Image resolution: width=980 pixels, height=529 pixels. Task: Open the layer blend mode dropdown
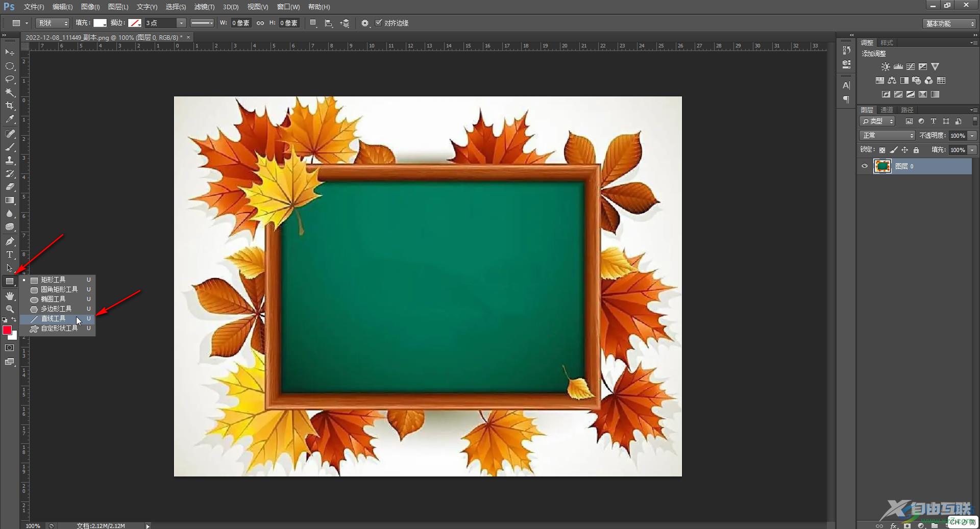pyautogui.click(x=887, y=136)
